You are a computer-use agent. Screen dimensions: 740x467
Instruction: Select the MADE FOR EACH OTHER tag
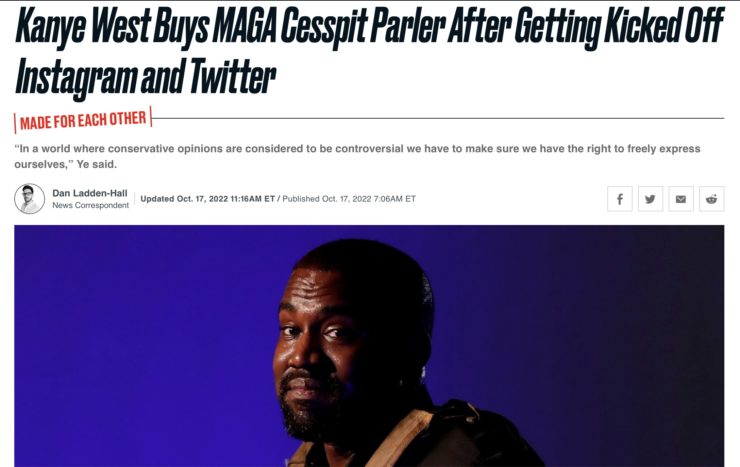pyautogui.click(x=83, y=120)
